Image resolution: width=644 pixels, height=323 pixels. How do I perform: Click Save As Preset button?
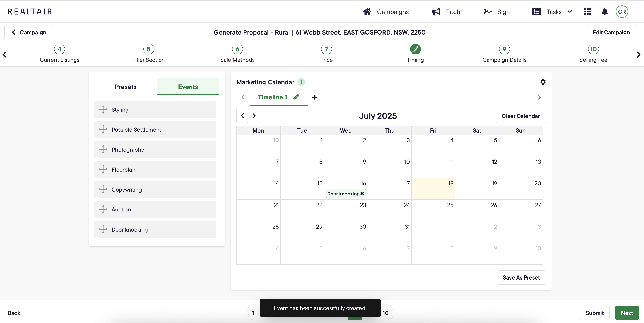click(521, 277)
